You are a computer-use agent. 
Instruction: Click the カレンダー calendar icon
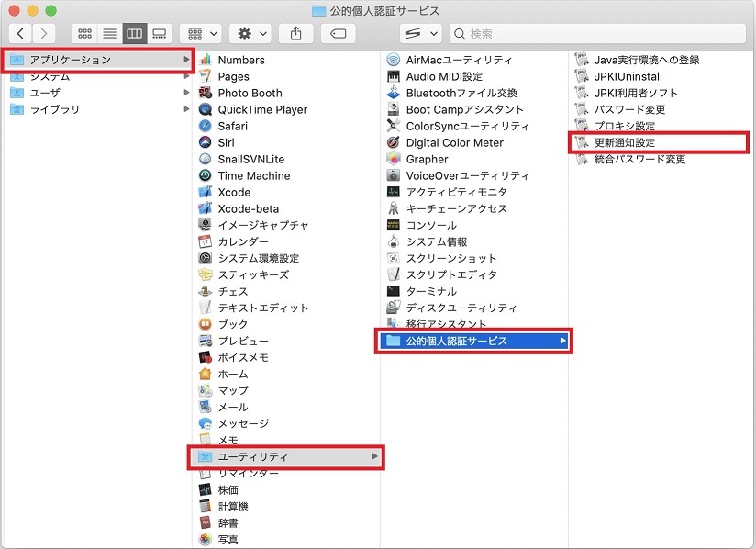tap(205, 241)
